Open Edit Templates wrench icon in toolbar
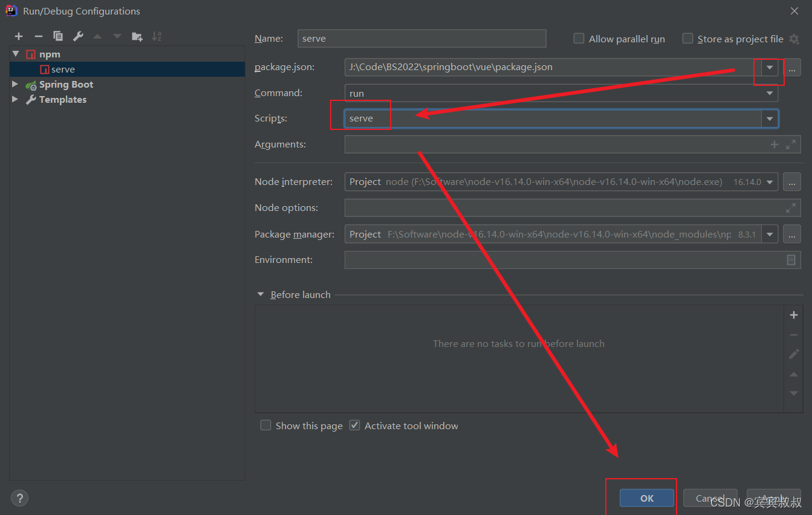The width and height of the screenshot is (812, 515). point(78,36)
